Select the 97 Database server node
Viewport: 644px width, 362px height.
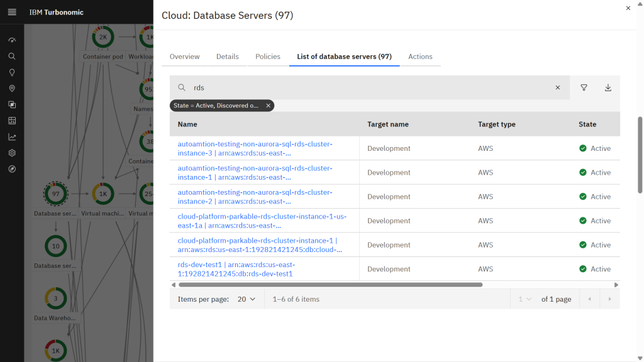(55, 194)
